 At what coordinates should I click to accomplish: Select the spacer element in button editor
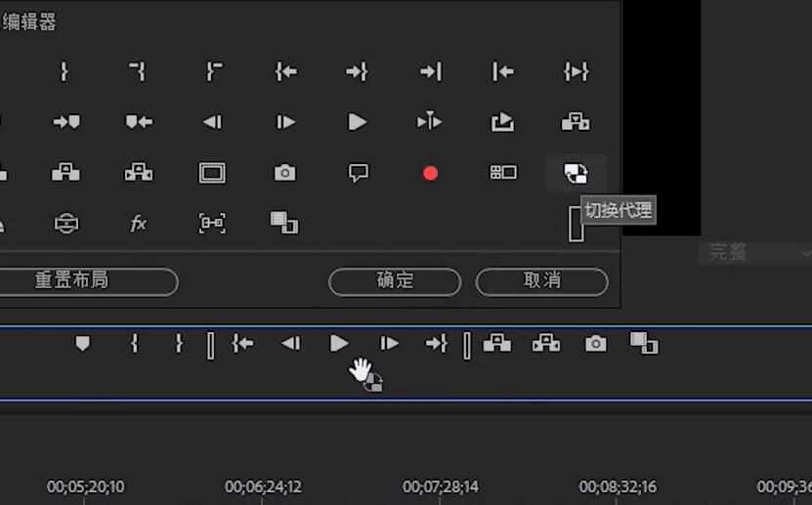(577, 224)
